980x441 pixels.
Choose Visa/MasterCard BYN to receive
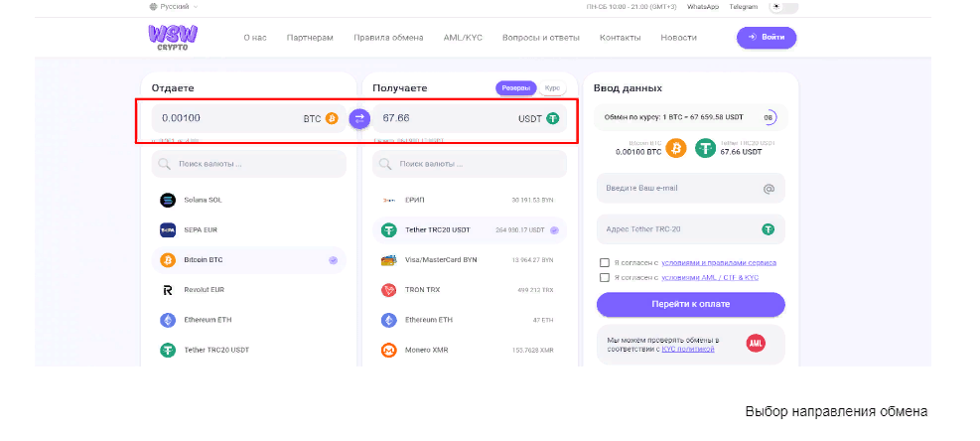pos(441,260)
